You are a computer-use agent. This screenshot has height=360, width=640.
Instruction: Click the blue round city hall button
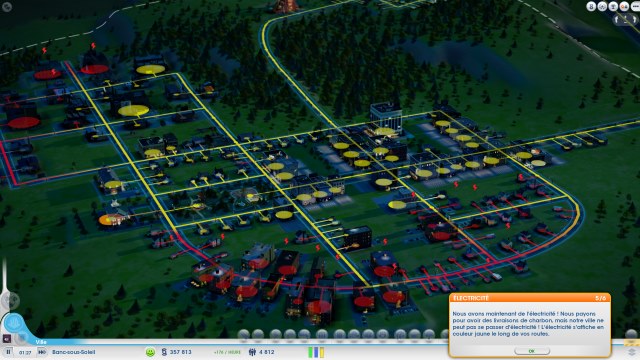click(14, 323)
